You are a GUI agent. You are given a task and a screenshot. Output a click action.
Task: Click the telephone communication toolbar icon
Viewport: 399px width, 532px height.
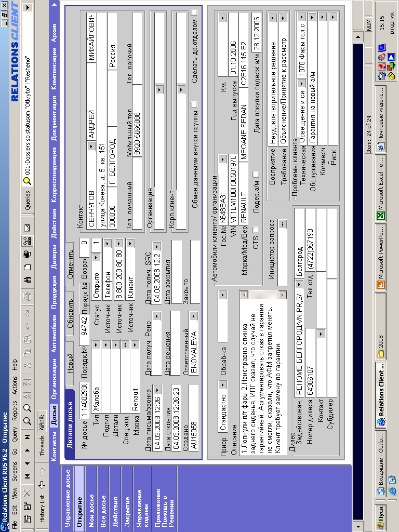coord(27,241)
